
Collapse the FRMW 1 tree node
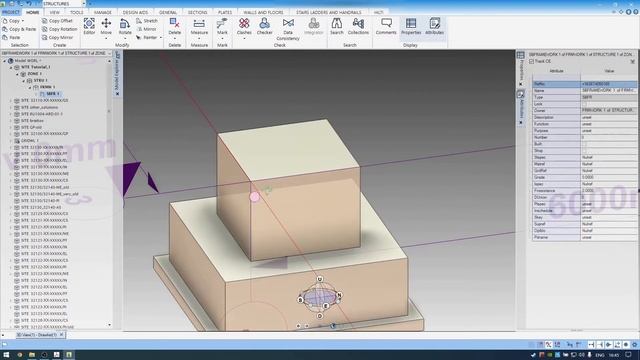[x=30, y=87]
